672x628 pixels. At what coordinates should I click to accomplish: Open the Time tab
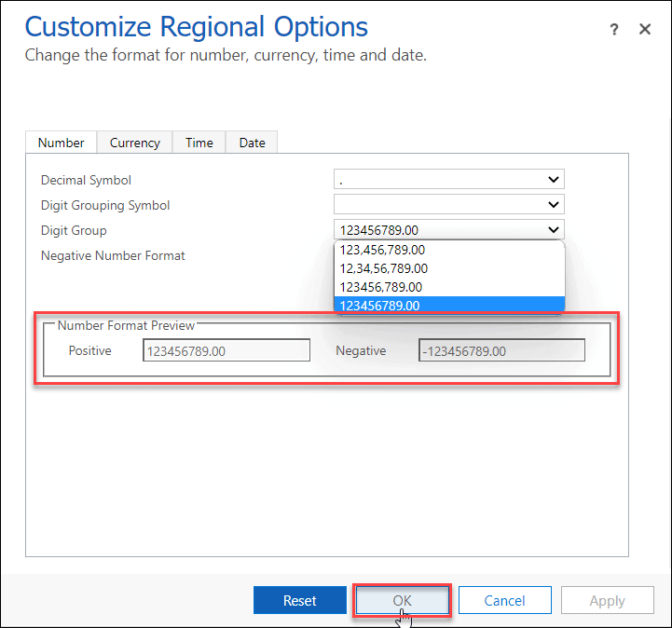(199, 143)
